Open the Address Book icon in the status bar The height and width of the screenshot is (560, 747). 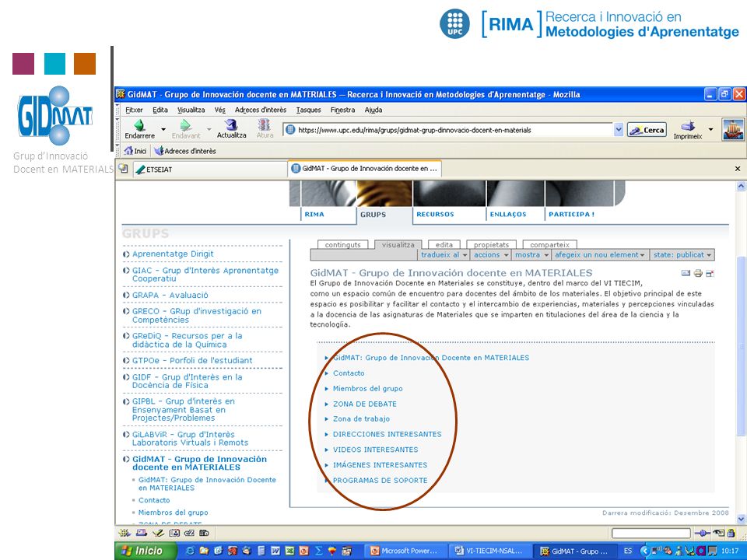click(x=174, y=533)
